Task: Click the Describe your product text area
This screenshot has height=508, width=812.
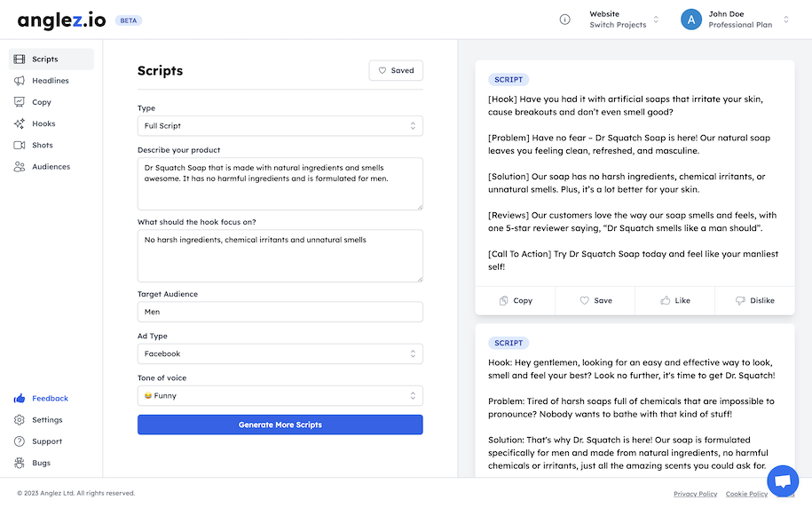Action: click(x=280, y=184)
